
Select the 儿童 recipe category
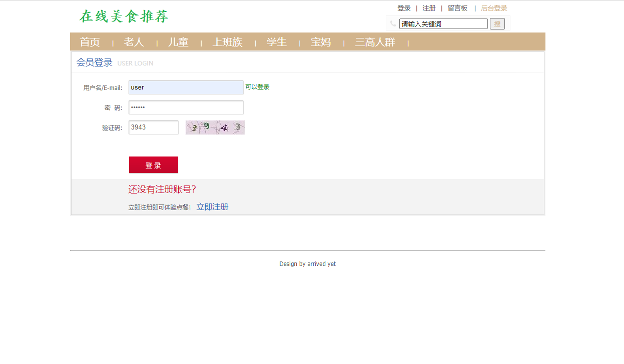(178, 42)
